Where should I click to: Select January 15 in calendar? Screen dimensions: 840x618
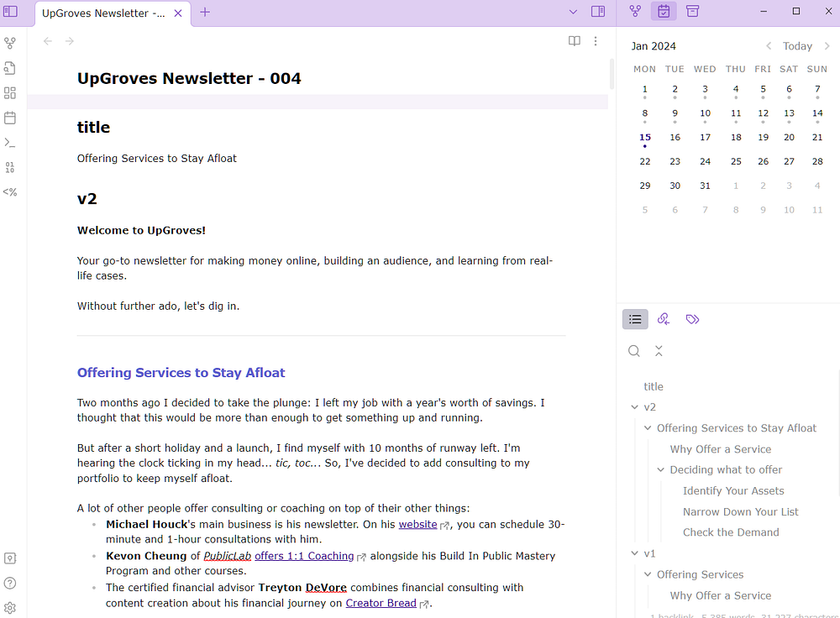(645, 138)
